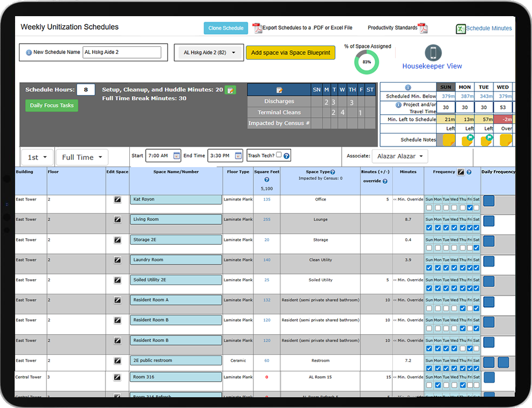Open the AL Hskg Aide 2 (82) dropdown

(209, 53)
